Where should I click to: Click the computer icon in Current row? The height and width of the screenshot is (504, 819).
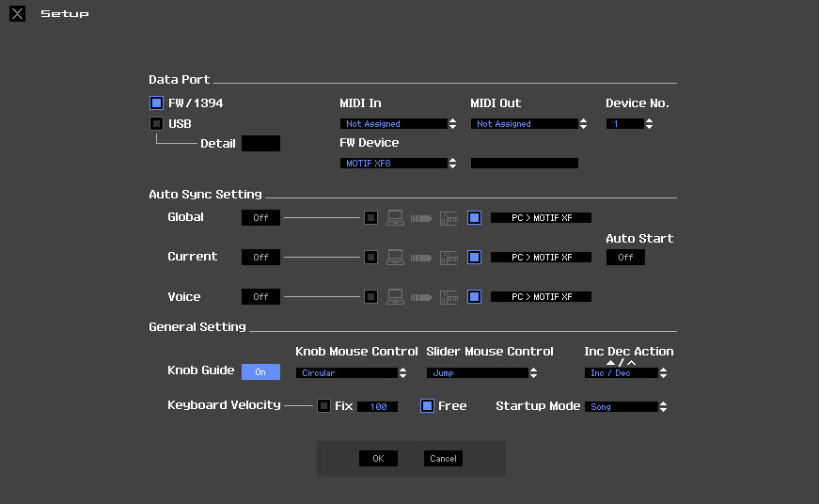395,258
